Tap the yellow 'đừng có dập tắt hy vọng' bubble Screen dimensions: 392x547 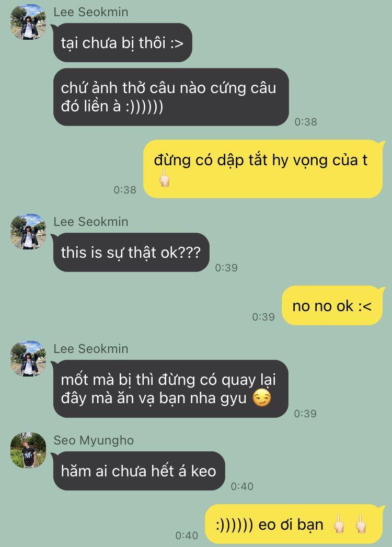click(263, 169)
